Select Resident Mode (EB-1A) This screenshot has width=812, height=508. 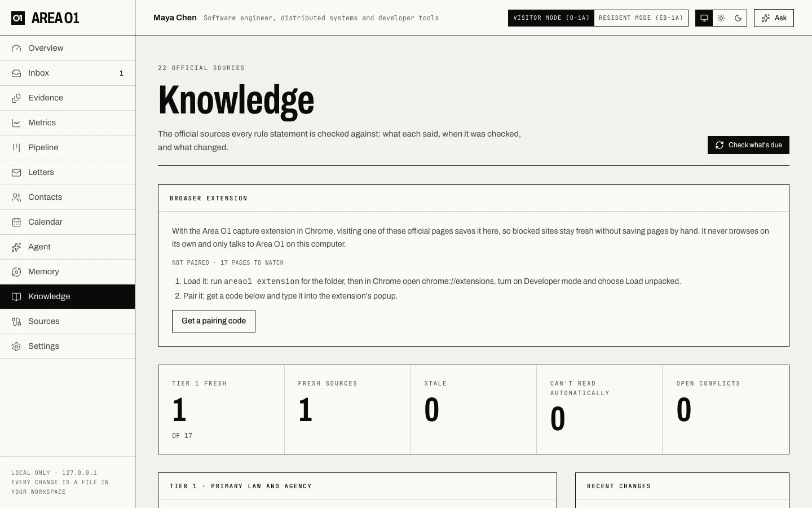click(641, 18)
